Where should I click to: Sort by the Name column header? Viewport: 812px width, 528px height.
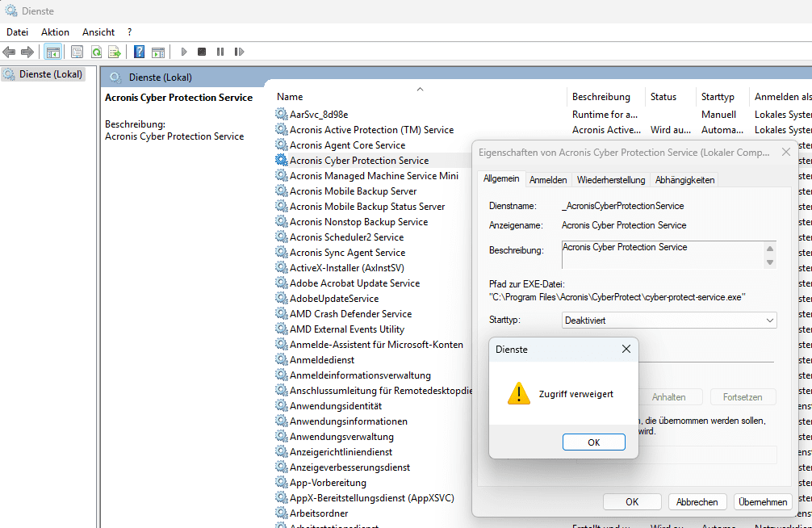[421, 97]
